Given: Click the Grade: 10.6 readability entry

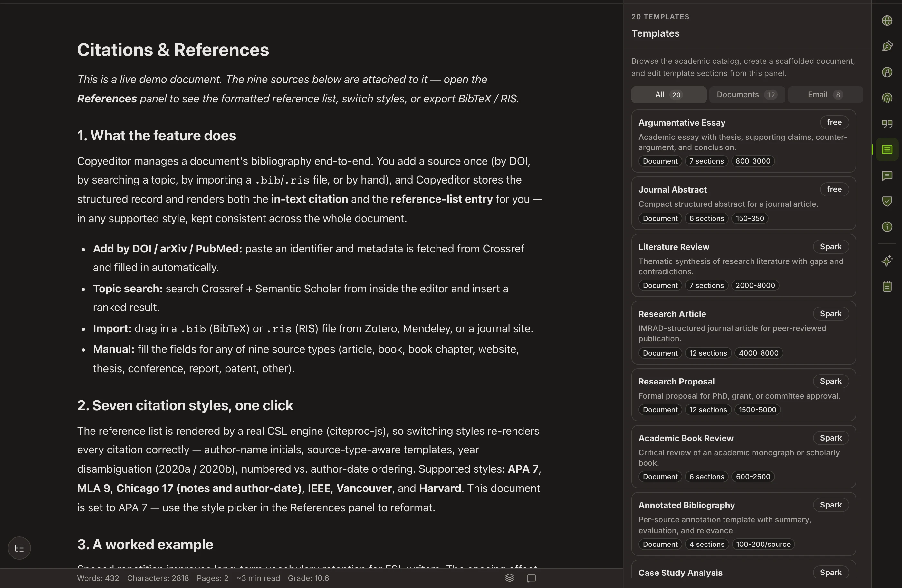Looking at the screenshot, I should tap(308, 578).
